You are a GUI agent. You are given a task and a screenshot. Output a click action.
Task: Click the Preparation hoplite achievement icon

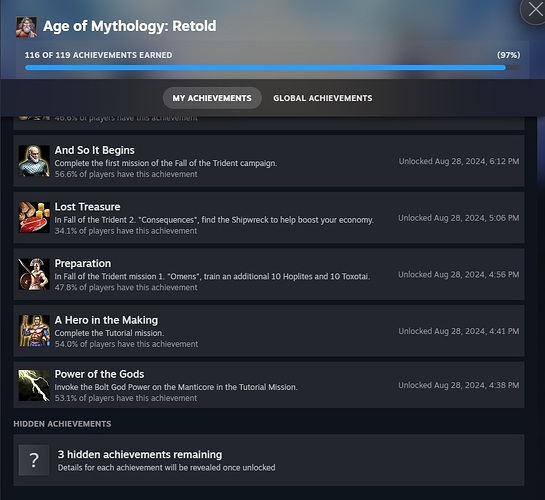point(34,274)
